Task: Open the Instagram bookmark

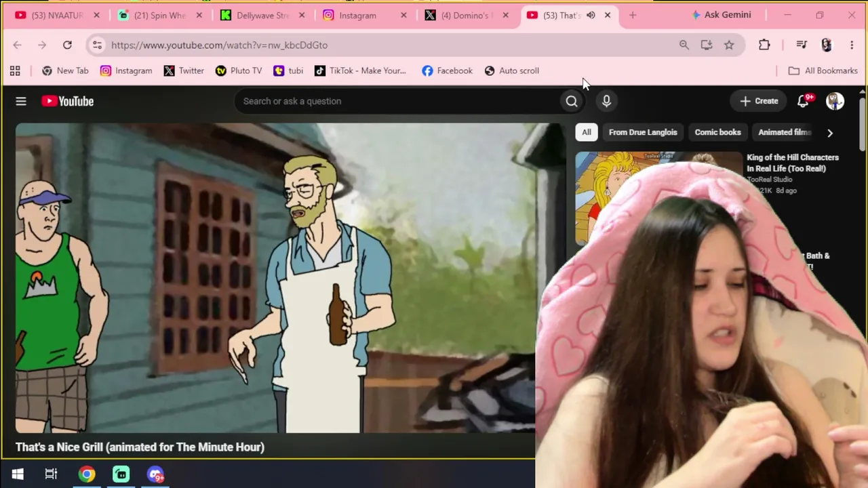Action: coord(126,70)
